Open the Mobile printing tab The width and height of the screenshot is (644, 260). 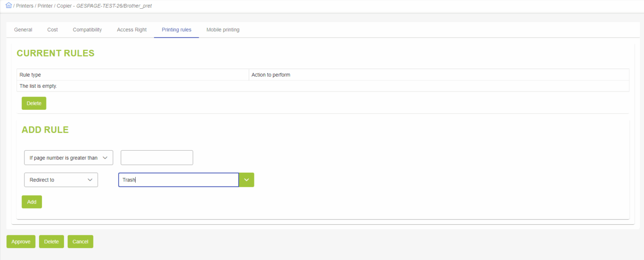point(223,30)
